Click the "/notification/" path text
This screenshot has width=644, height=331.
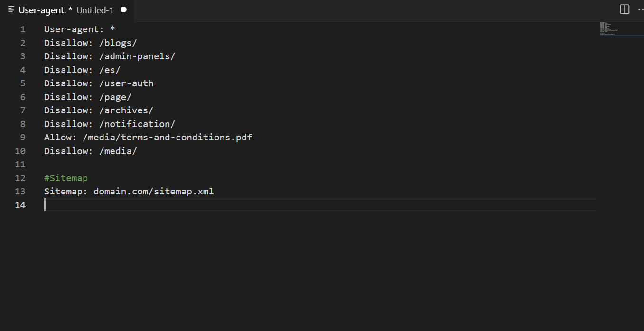137,124
